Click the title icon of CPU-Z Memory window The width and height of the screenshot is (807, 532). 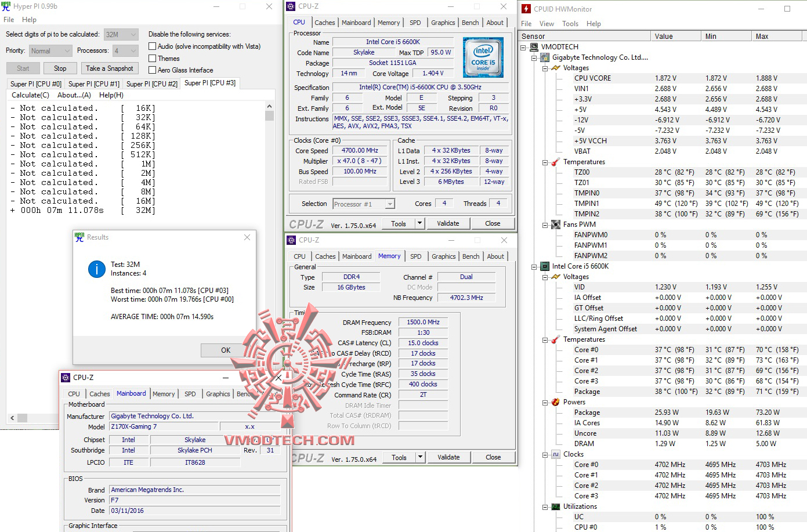[291, 240]
